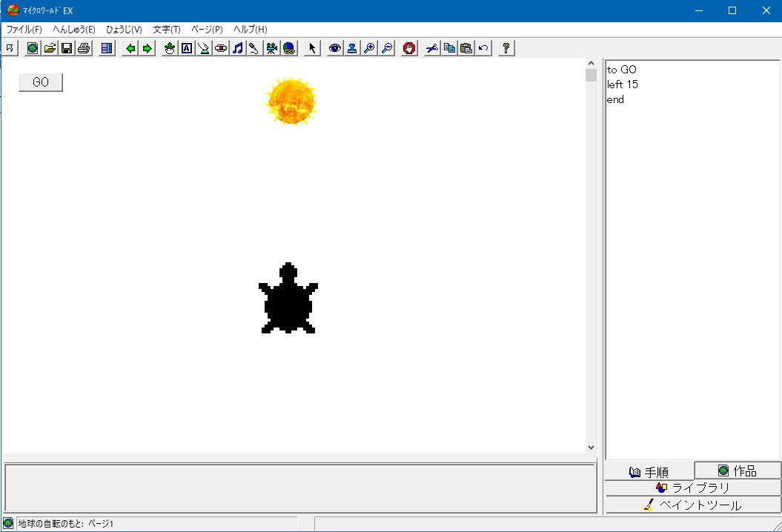Click the 'left 15' line in procedures
782x532 pixels.
(623, 84)
